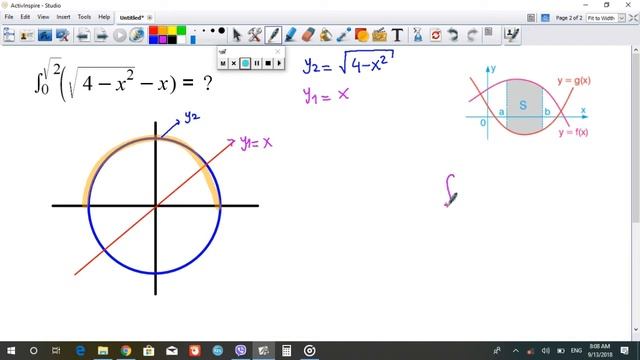Open the Help menu
The width and height of the screenshot is (640, 360).
coord(104,17)
